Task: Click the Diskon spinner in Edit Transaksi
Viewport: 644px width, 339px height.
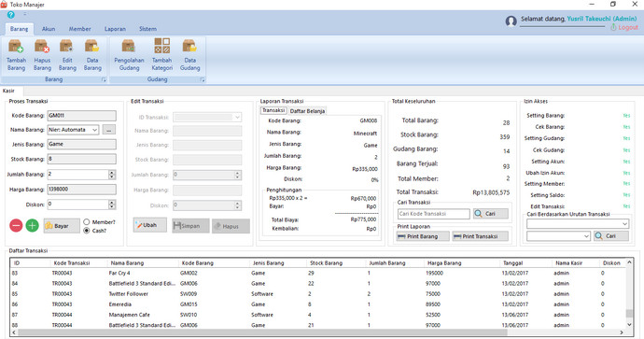Action: coord(237,205)
